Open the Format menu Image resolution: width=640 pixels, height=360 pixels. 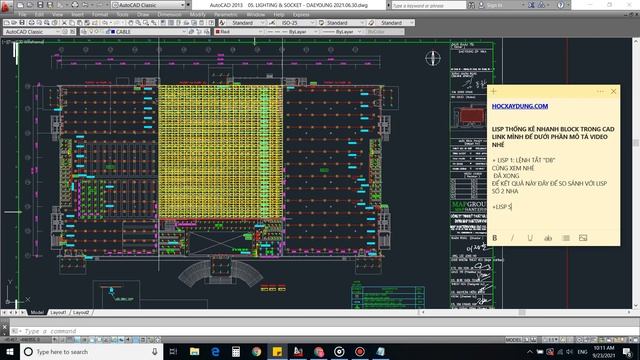coord(100,14)
